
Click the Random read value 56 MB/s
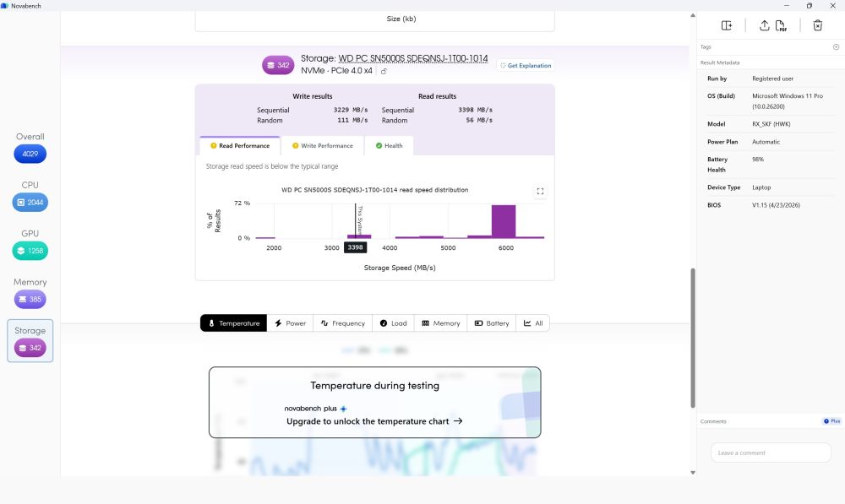click(x=479, y=120)
